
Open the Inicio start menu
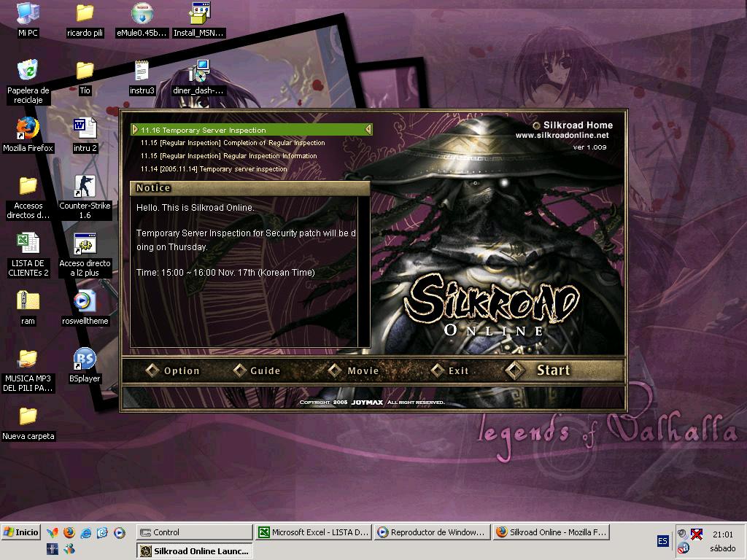coord(21,532)
